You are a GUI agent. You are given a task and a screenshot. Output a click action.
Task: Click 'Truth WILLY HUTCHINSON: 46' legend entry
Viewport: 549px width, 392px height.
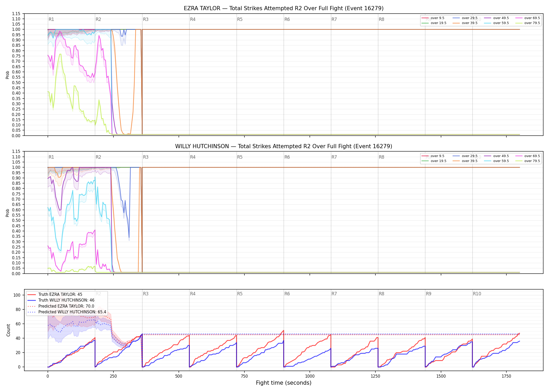pyautogui.click(x=61, y=300)
